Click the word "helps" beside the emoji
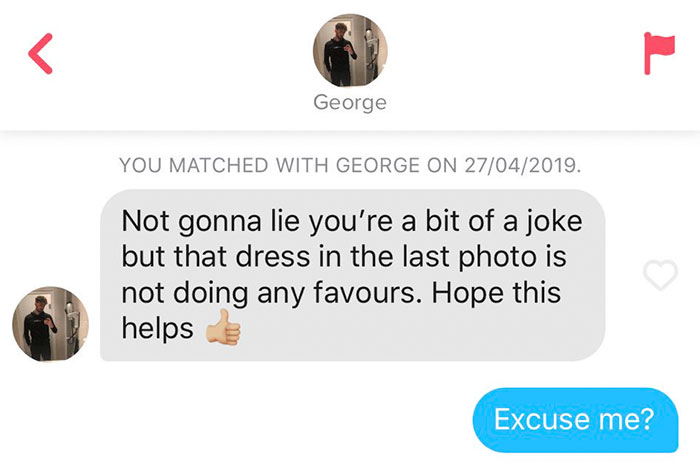 [x=157, y=328]
